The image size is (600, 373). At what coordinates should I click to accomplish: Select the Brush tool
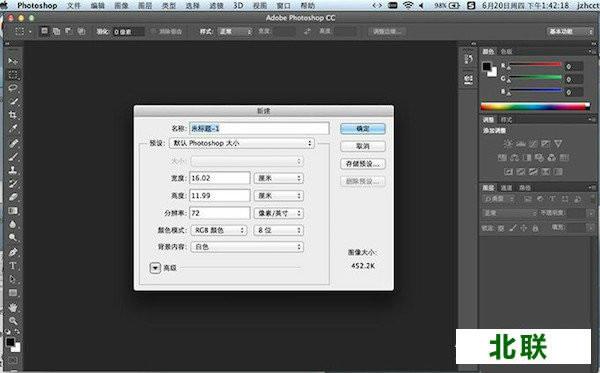[x=13, y=157]
